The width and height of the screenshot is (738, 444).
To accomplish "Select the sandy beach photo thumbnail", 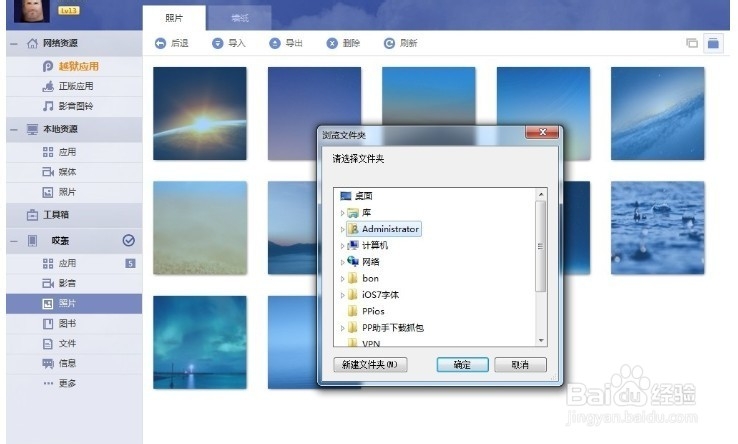I will 200,228.
